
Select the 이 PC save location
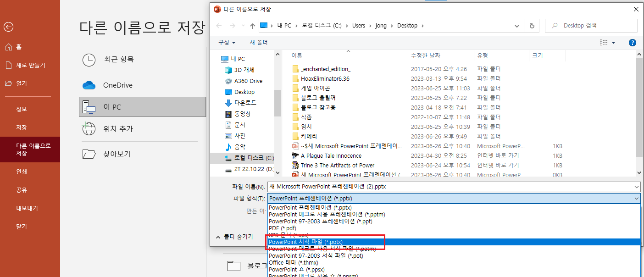pos(142,107)
